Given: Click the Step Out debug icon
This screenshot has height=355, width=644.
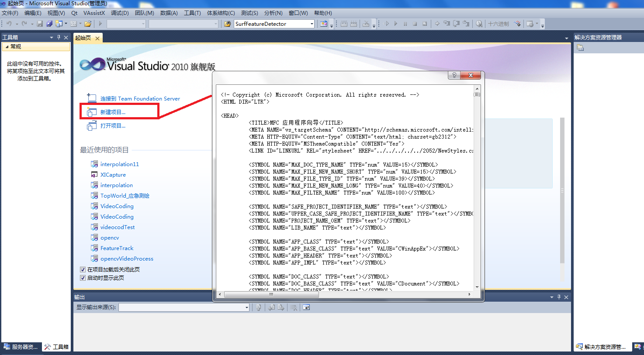Looking at the screenshot, I should (x=466, y=24).
